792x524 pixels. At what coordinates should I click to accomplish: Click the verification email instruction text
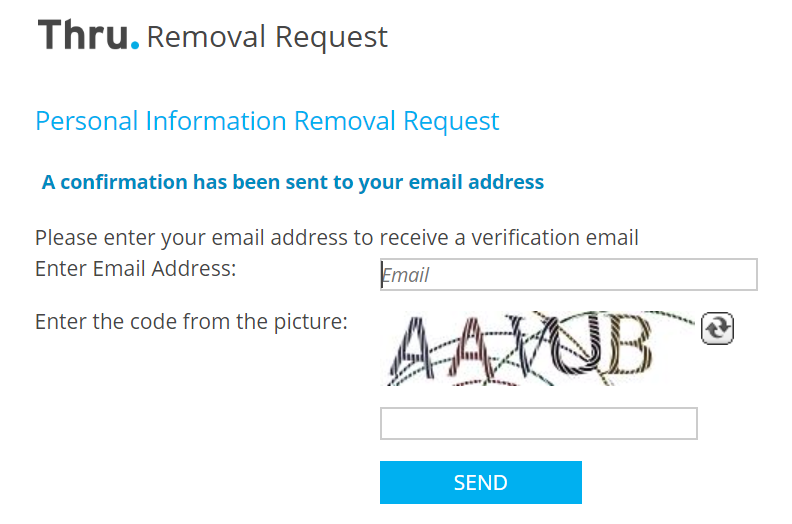337,238
